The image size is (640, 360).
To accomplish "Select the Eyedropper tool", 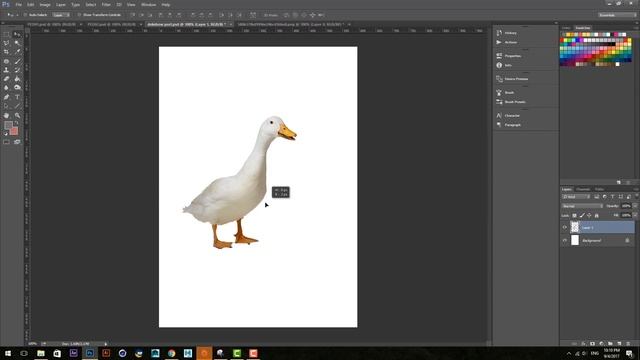I will click(x=17, y=52).
